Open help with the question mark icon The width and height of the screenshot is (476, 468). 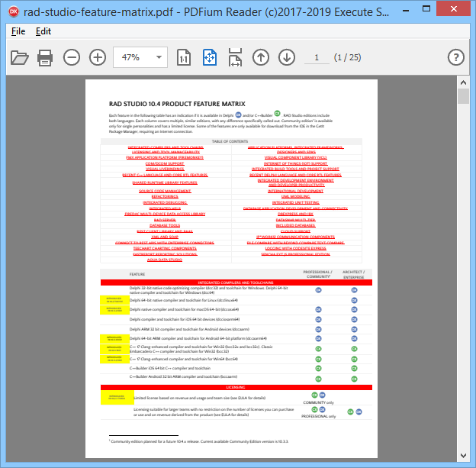[x=456, y=57]
